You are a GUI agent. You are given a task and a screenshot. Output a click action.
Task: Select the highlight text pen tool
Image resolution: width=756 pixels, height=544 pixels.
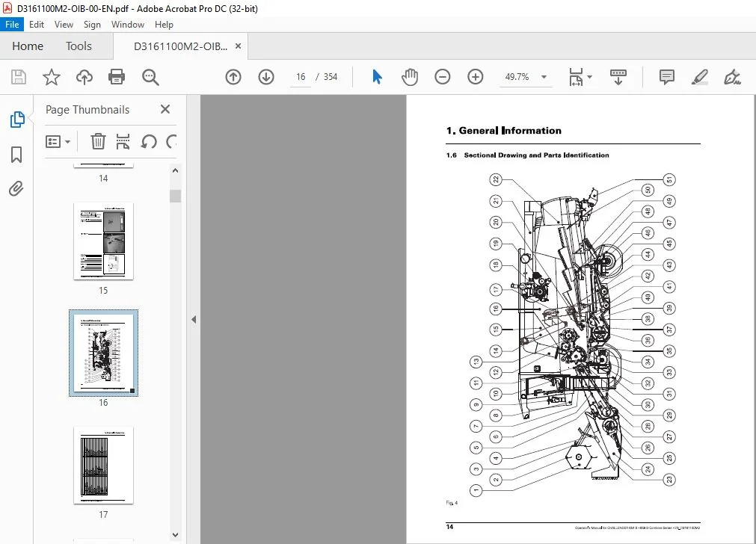coord(700,77)
